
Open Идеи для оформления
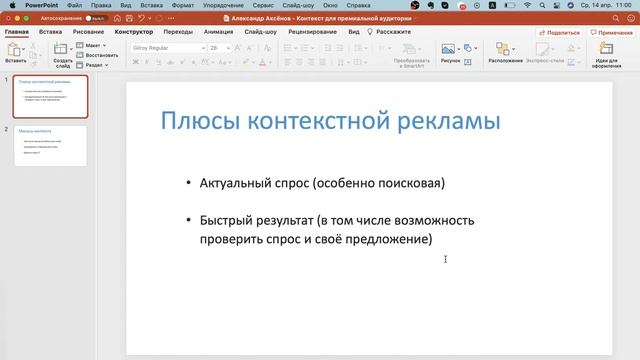[x=607, y=55]
